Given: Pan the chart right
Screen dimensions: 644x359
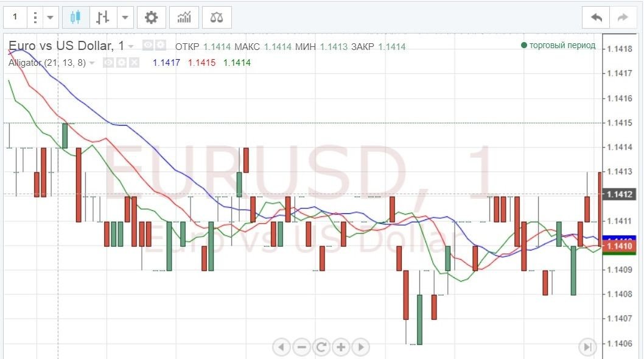Looking at the screenshot, I should tap(361, 347).
